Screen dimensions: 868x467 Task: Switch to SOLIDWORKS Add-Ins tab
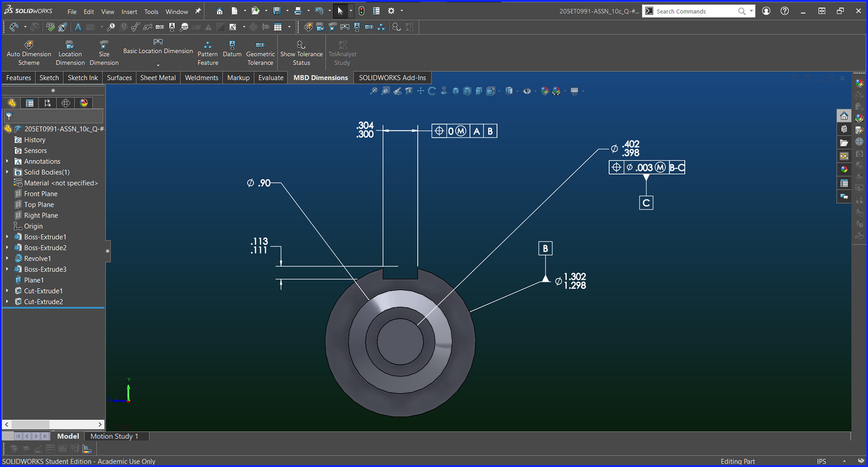[392, 78]
